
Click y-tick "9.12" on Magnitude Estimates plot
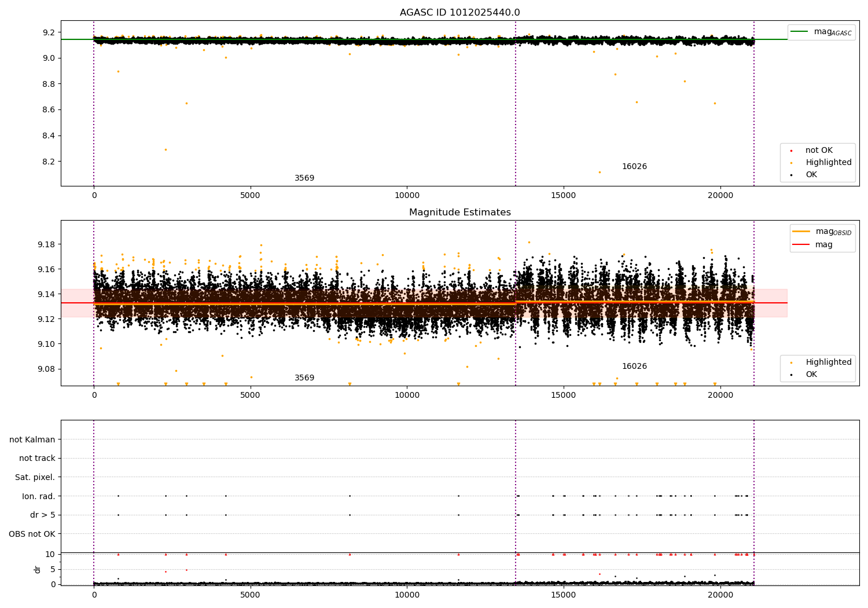coord(46,319)
